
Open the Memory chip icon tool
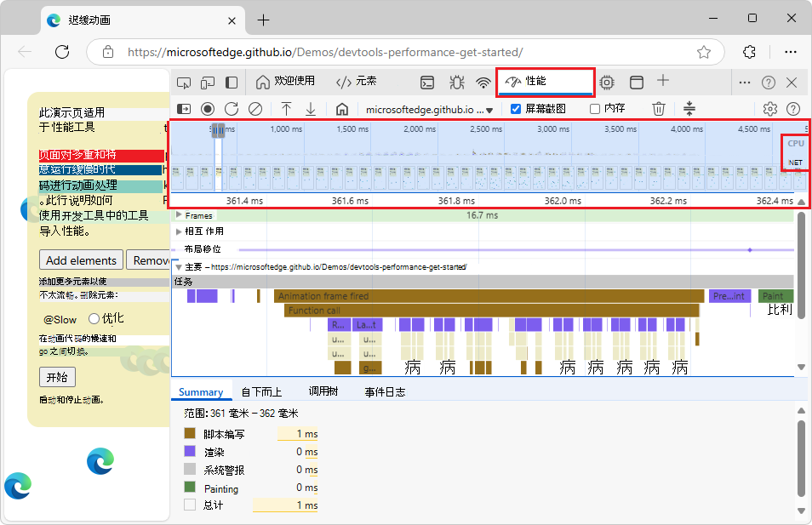607,83
